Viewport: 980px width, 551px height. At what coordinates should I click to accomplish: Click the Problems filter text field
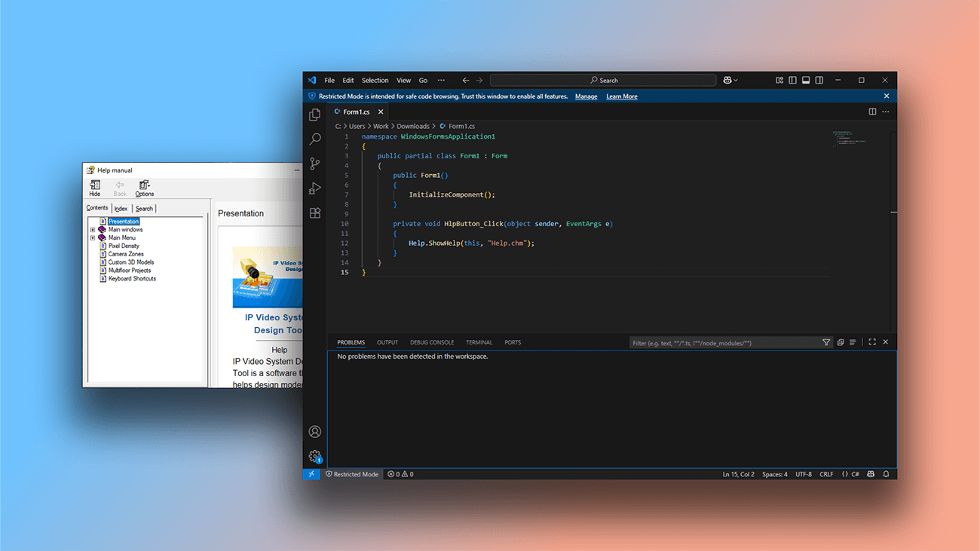724,343
